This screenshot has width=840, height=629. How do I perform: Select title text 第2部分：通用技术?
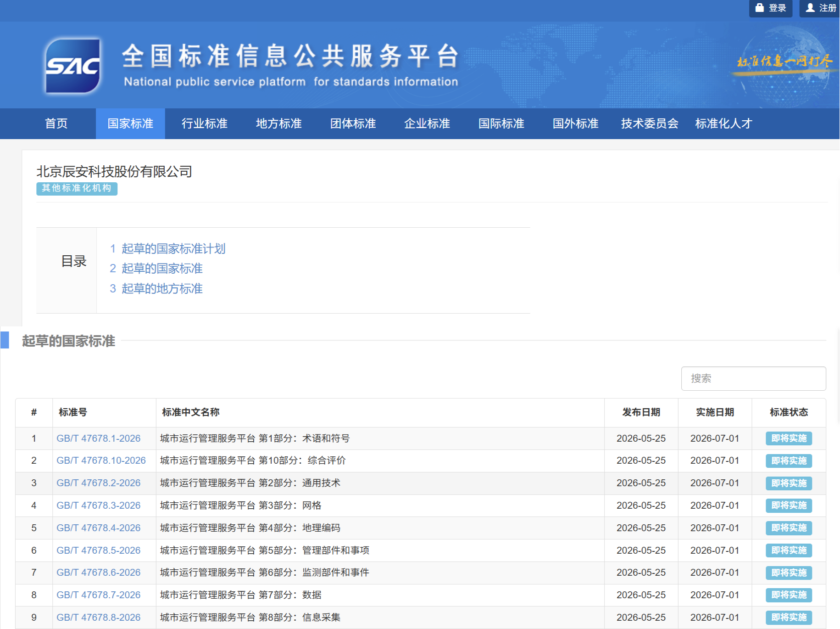[300, 483]
